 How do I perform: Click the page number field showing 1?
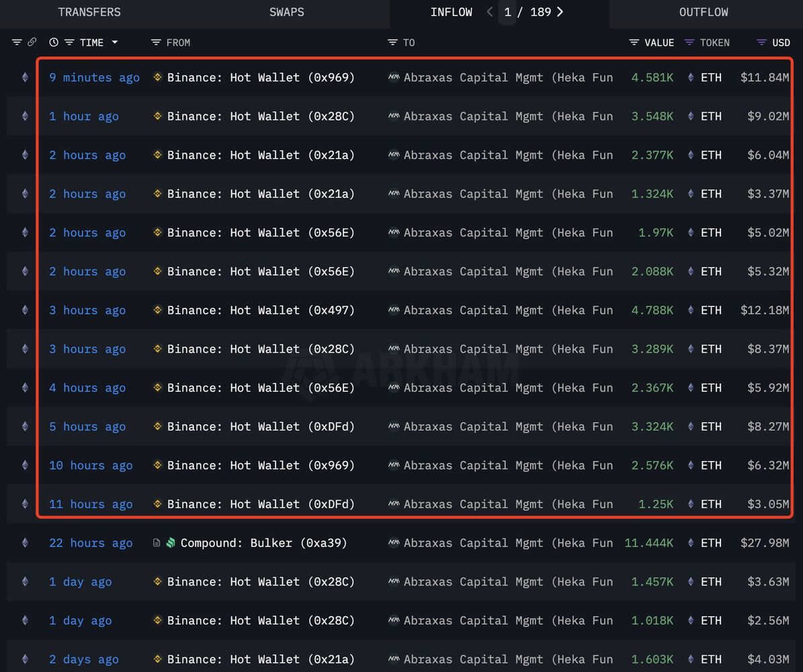pyautogui.click(x=507, y=12)
